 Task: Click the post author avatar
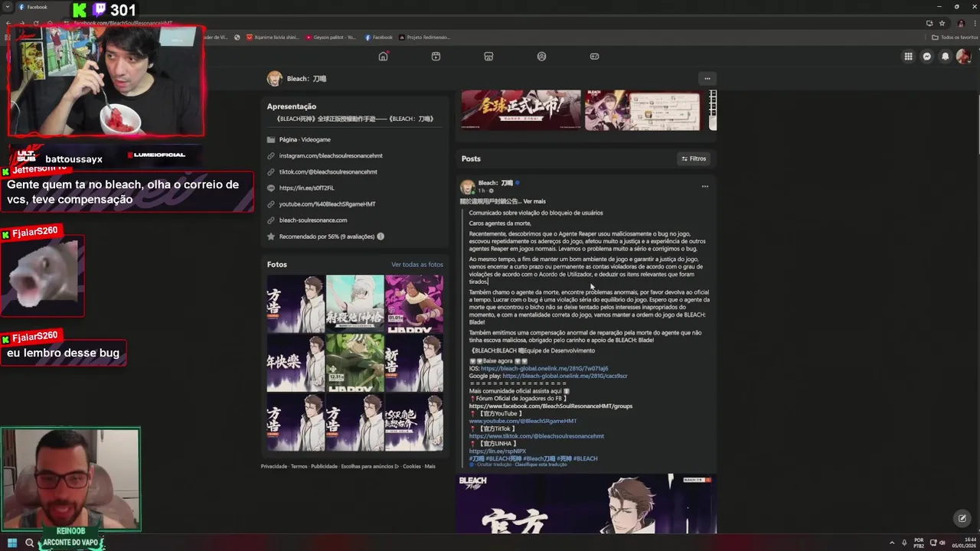(467, 187)
